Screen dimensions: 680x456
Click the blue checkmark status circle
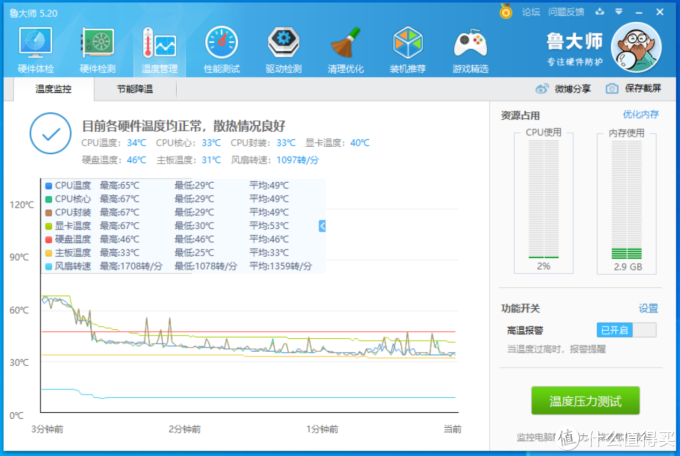[51, 133]
